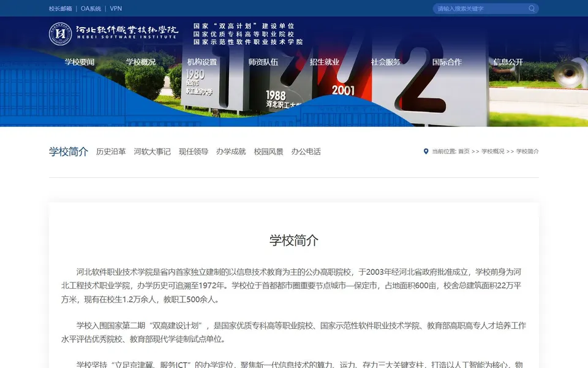Click the text 国家优质专科高等职业院校 in the header

point(244,34)
